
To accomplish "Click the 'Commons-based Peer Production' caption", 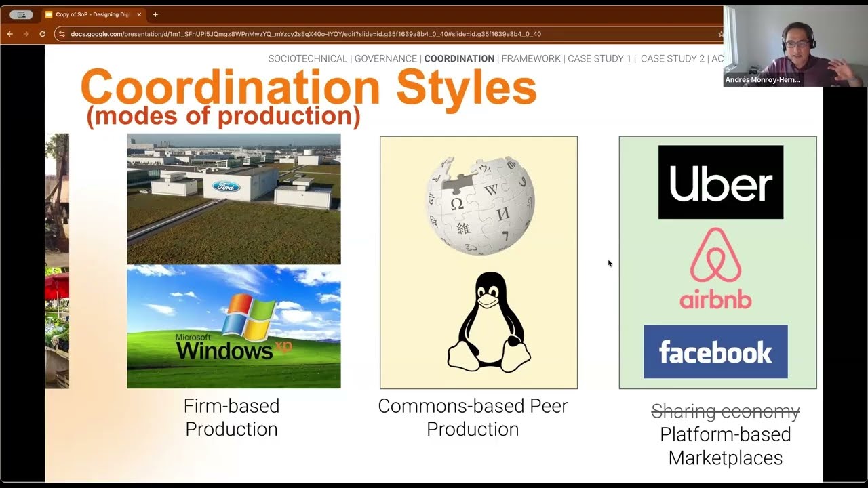I will click(473, 418).
